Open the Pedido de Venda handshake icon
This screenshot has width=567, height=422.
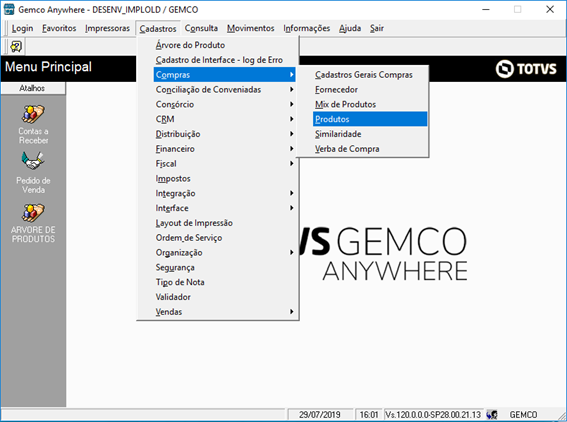tap(33, 161)
